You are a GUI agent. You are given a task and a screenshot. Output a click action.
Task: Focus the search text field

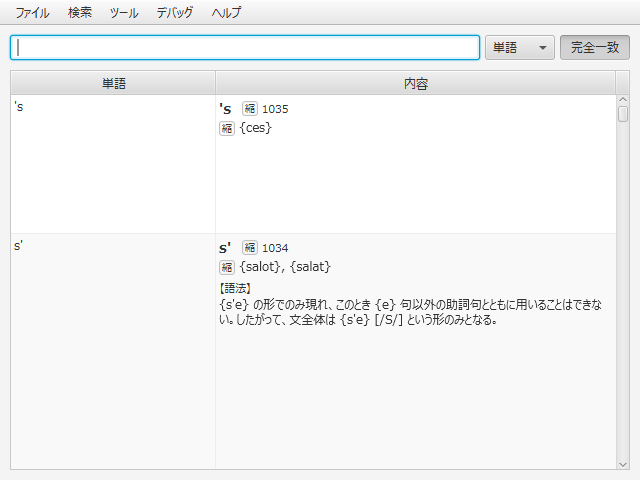[x=245, y=48]
